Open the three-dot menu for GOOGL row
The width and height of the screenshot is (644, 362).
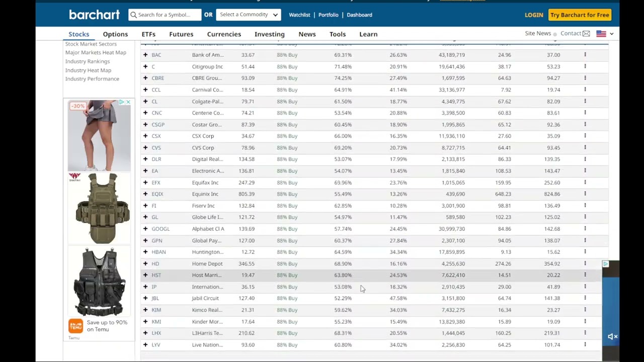pyautogui.click(x=585, y=229)
